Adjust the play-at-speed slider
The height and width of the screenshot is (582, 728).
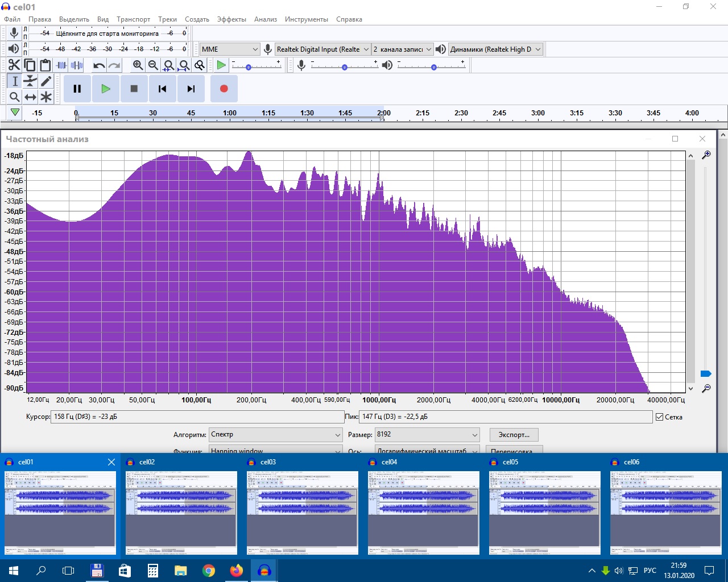(x=249, y=67)
